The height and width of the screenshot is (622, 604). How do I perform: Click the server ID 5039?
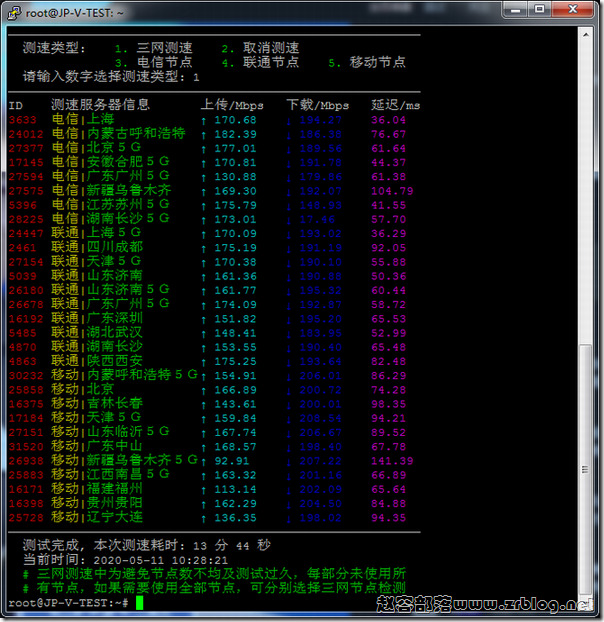click(x=23, y=276)
